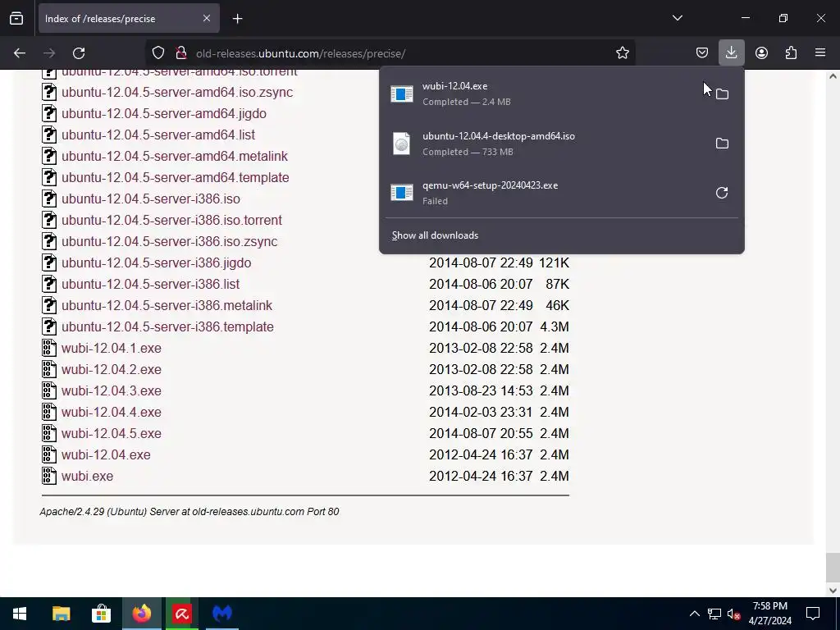Click the scrollbar down arrow
This screenshot has width=840, height=630.
[833, 591]
